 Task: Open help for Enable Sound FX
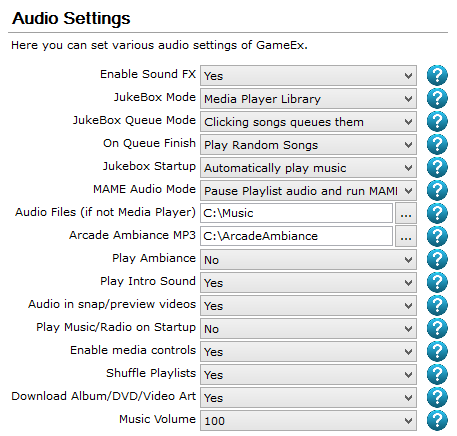[437, 75]
